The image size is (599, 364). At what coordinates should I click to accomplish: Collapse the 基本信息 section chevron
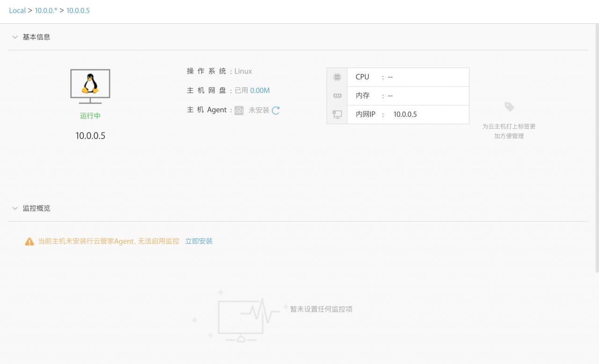pyautogui.click(x=15, y=37)
